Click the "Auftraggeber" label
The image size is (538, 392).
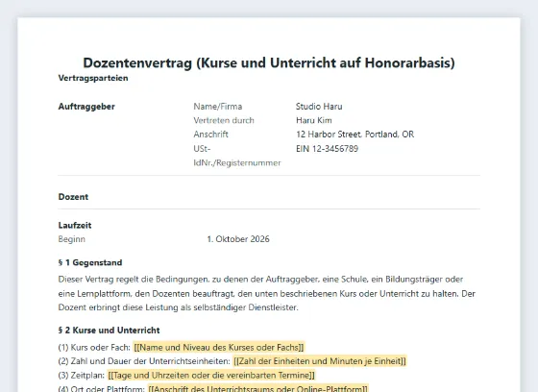click(86, 107)
